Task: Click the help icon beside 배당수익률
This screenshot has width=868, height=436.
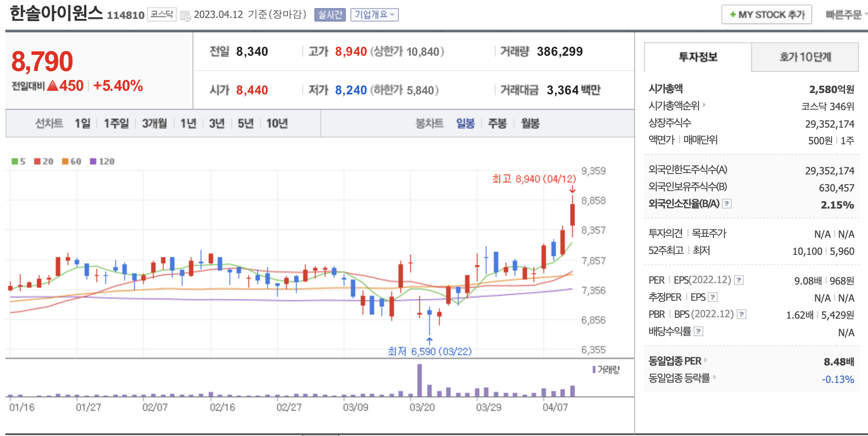Action: point(698,331)
